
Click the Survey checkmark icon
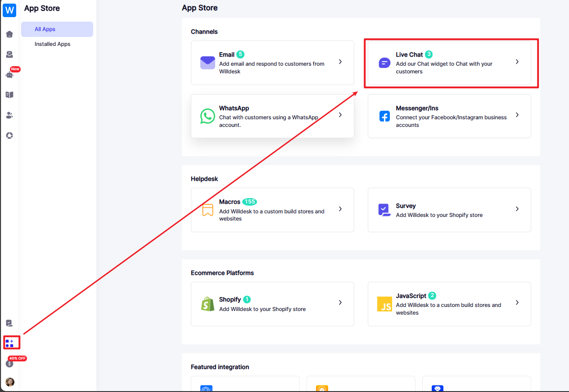pos(384,210)
